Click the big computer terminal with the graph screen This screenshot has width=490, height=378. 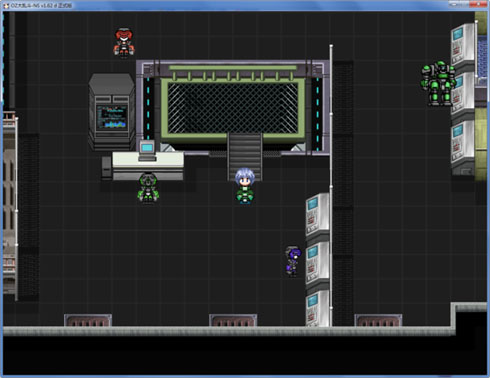coord(112,112)
